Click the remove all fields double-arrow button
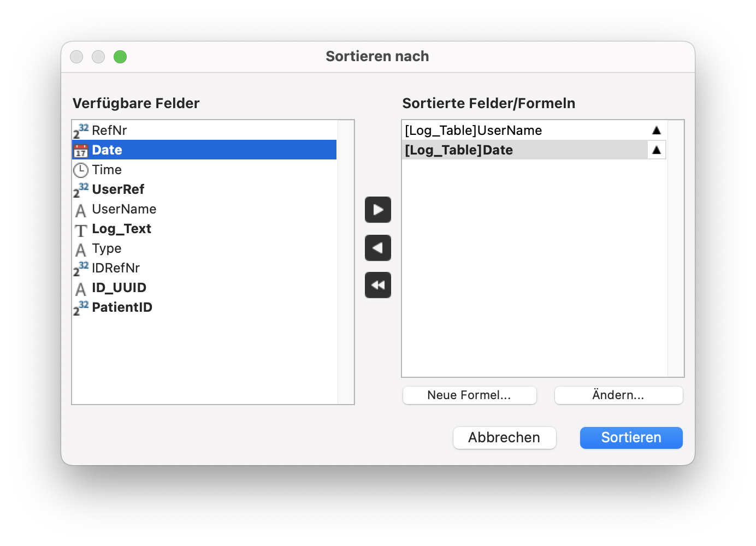This screenshot has width=756, height=546. click(x=378, y=285)
